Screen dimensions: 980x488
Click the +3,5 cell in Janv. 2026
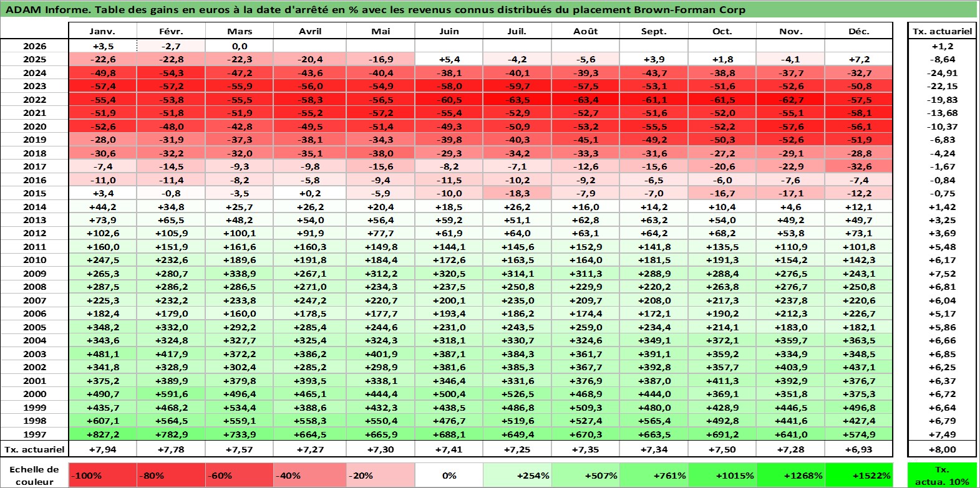pos(102,46)
